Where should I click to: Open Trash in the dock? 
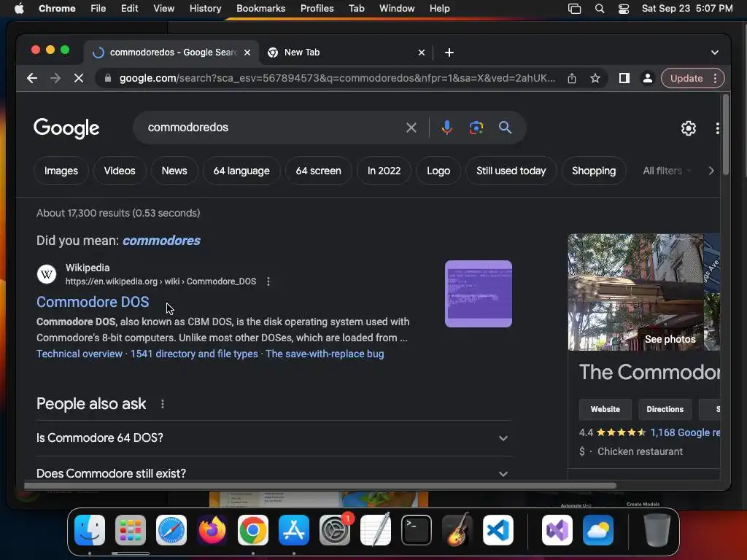pos(657,530)
